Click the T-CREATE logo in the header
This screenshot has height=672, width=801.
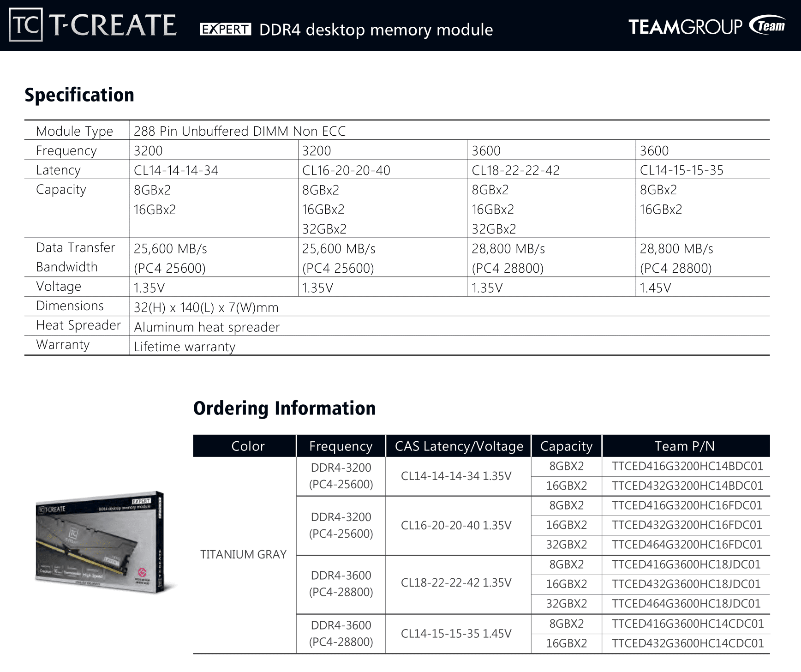click(x=93, y=25)
